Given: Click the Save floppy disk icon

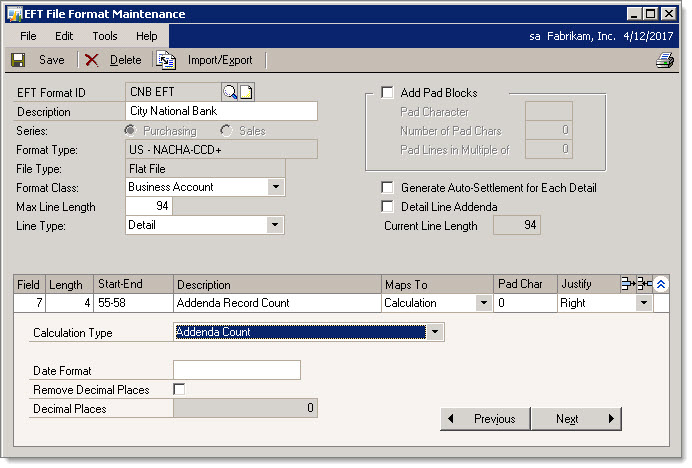Looking at the screenshot, I should click(x=18, y=60).
